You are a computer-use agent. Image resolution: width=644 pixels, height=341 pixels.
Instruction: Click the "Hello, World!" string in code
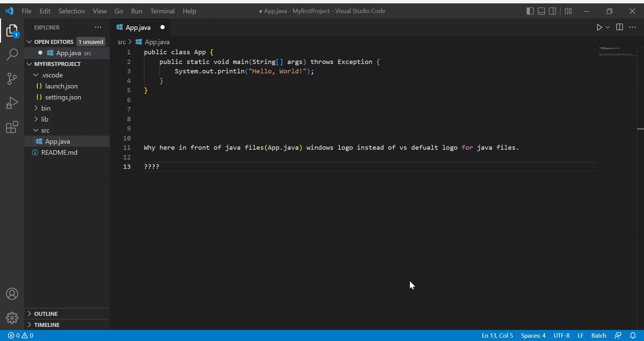pyautogui.click(x=277, y=71)
